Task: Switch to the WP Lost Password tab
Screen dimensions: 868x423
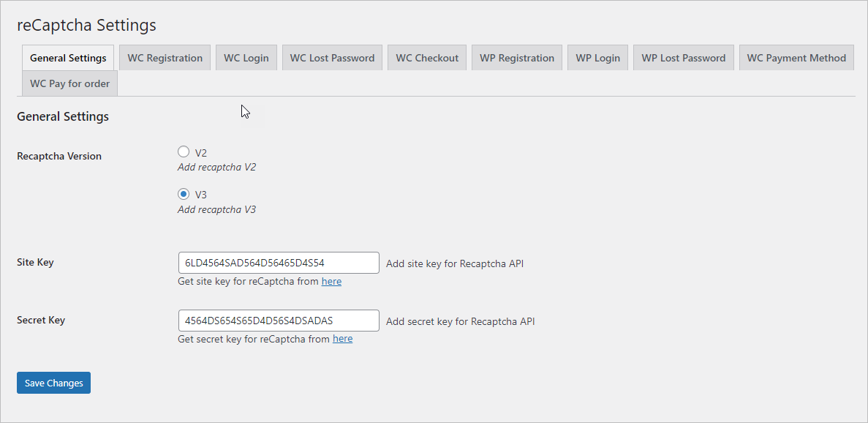Action: coord(683,57)
